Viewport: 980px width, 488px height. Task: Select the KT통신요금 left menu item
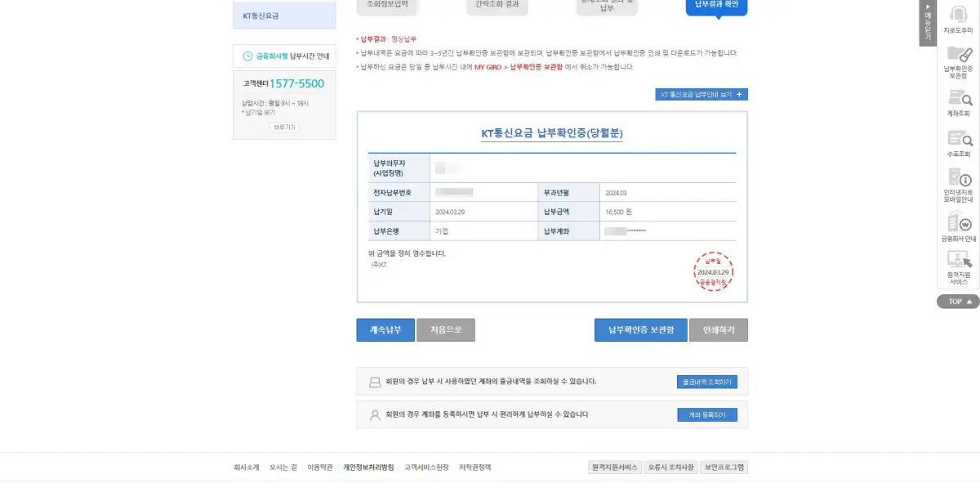(x=284, y=16)
